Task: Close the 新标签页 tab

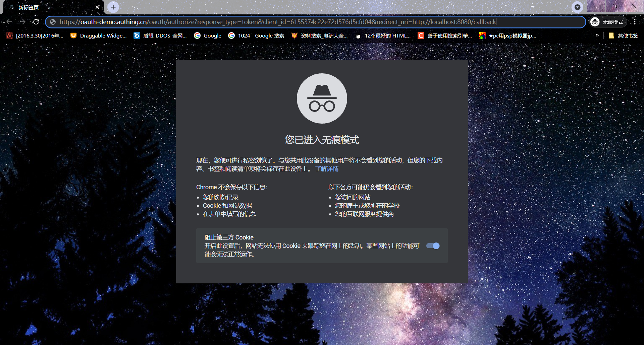Action: (97, 7)
